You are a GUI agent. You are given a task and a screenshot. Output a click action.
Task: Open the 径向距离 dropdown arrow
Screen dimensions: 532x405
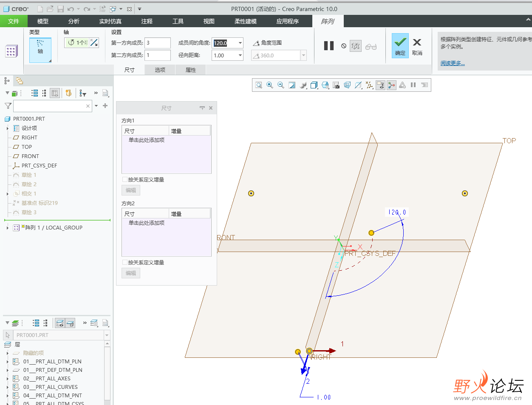pos(240,55)
